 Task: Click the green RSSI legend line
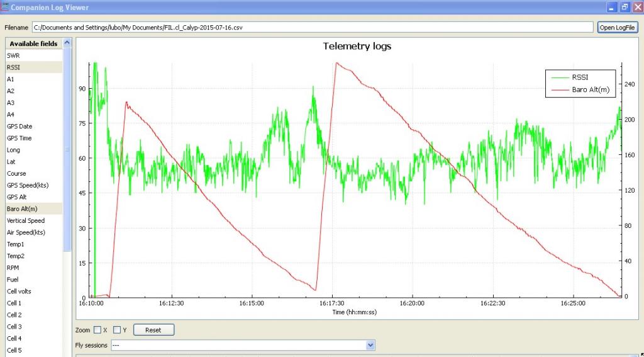pos(558,77)
